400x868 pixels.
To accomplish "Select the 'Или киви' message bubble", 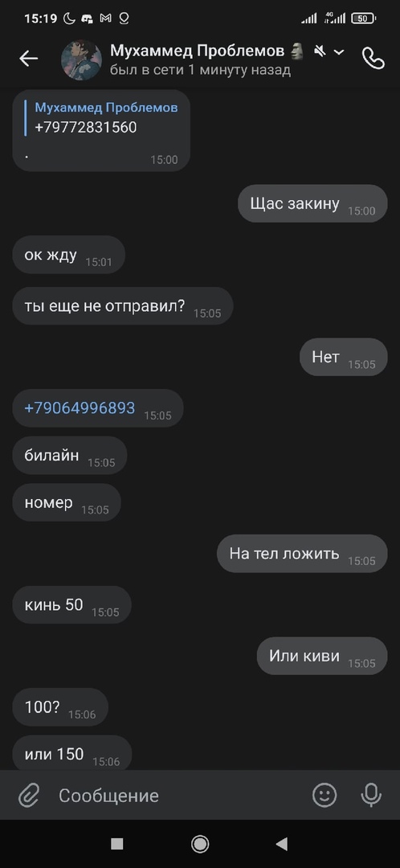I will pos(323,656).
